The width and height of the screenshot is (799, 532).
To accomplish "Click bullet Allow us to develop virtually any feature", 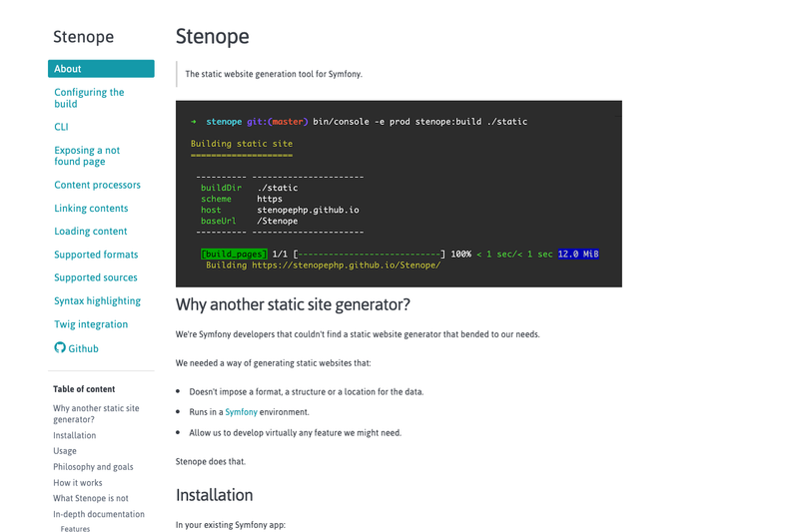I will coord(296,433).
